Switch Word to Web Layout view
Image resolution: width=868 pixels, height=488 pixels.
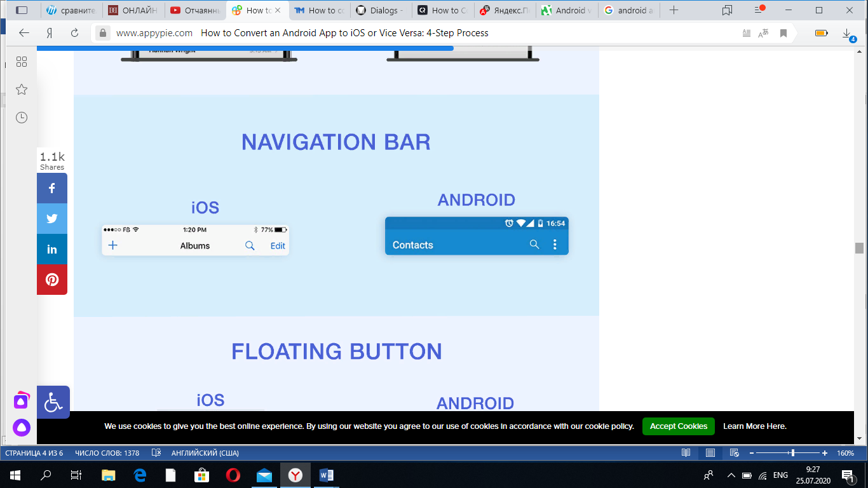point(734,453)
